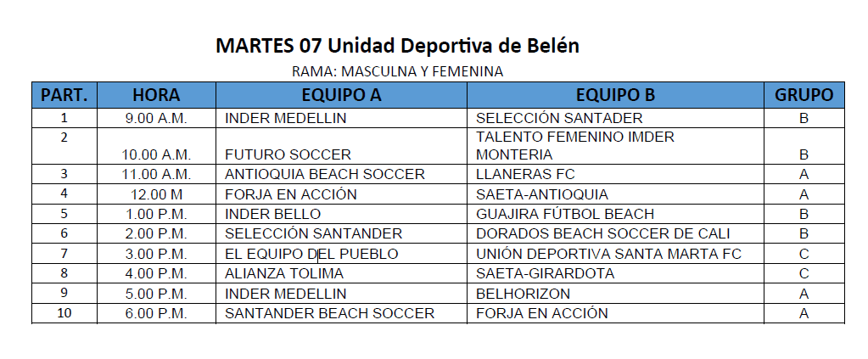Select the EQUIPO B column header
Screen dimensions: 868x359
(615, 95)
